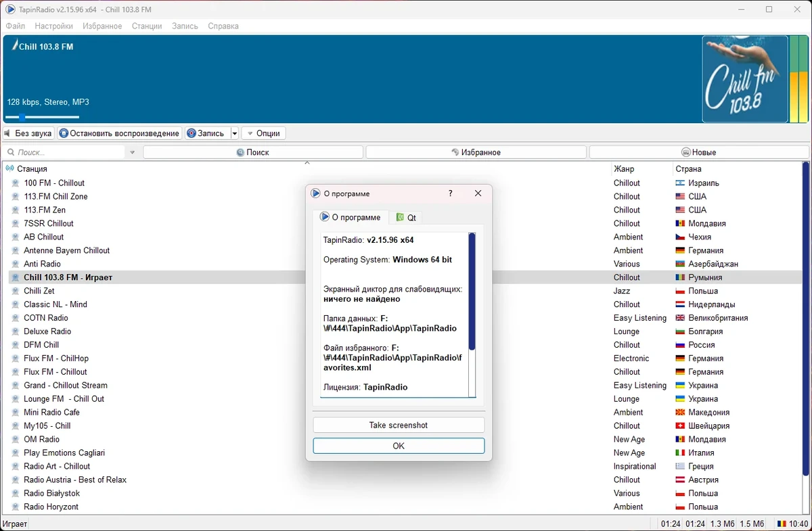Open the Настройки menu

coord(54,26)
